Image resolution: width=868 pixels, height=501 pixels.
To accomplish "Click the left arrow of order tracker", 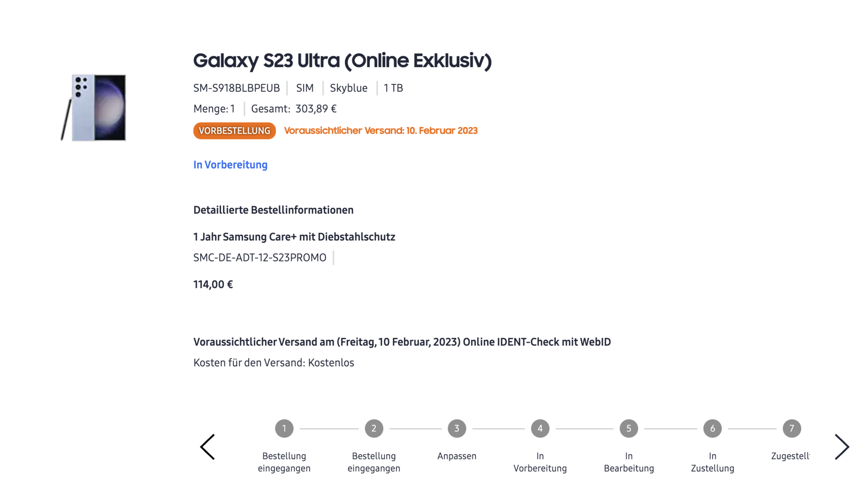I will tap(208, 447).
